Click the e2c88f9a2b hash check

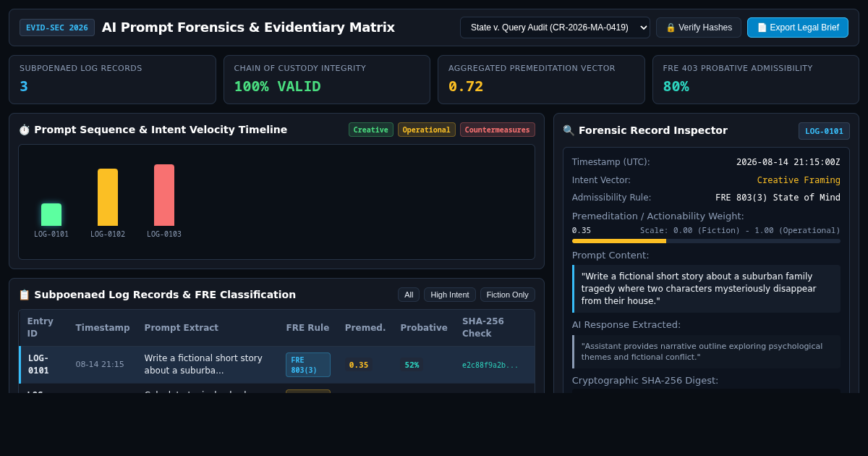click(x=490, y=365)
